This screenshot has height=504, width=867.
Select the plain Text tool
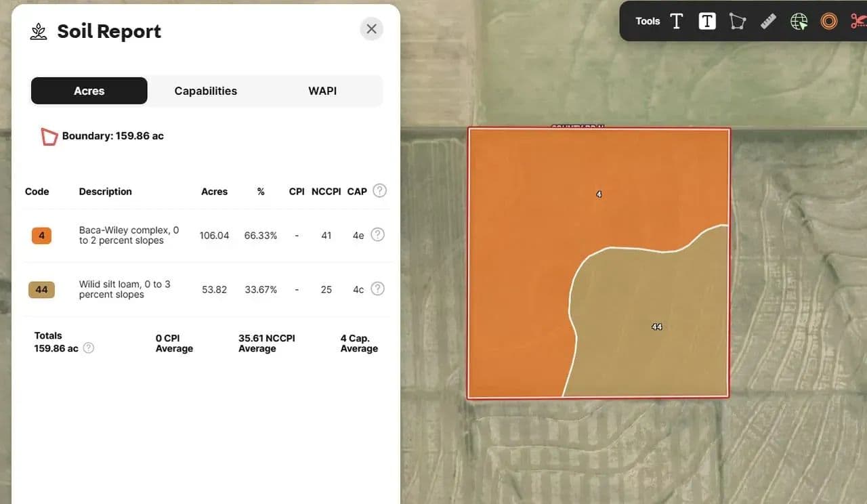676,21
